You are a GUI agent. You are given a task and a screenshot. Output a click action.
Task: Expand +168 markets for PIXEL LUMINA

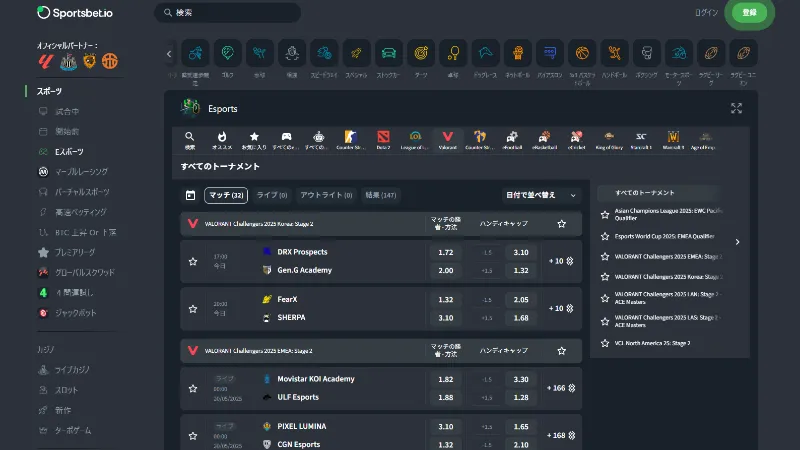(x=561, y=435)
